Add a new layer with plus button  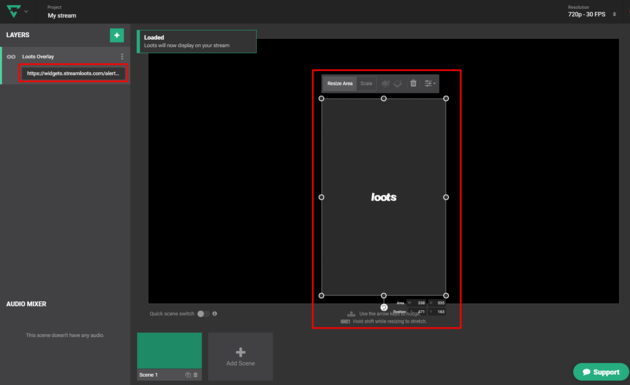tap(117, 35)
